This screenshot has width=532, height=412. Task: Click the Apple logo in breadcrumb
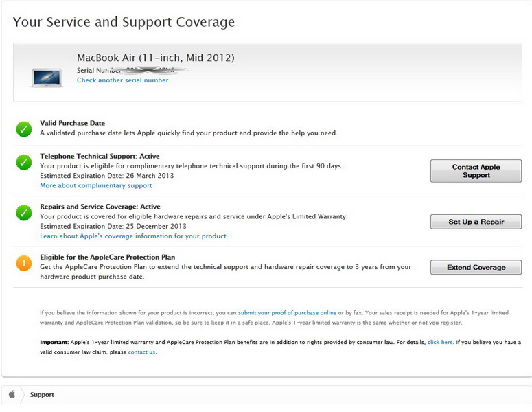12,395
